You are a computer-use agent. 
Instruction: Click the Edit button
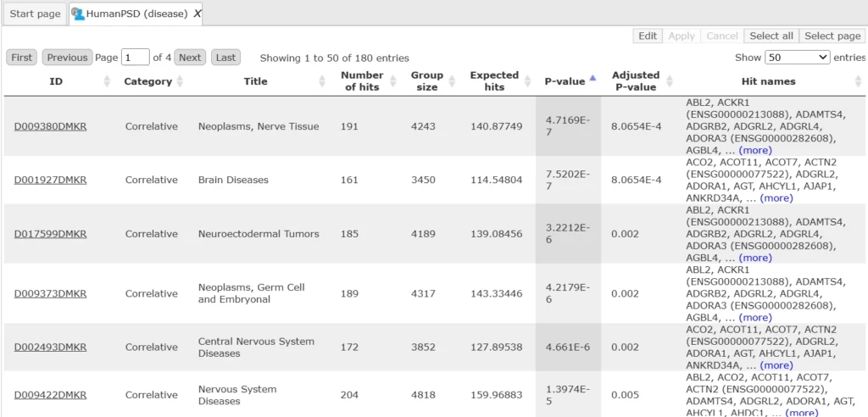tap(648, 36)
